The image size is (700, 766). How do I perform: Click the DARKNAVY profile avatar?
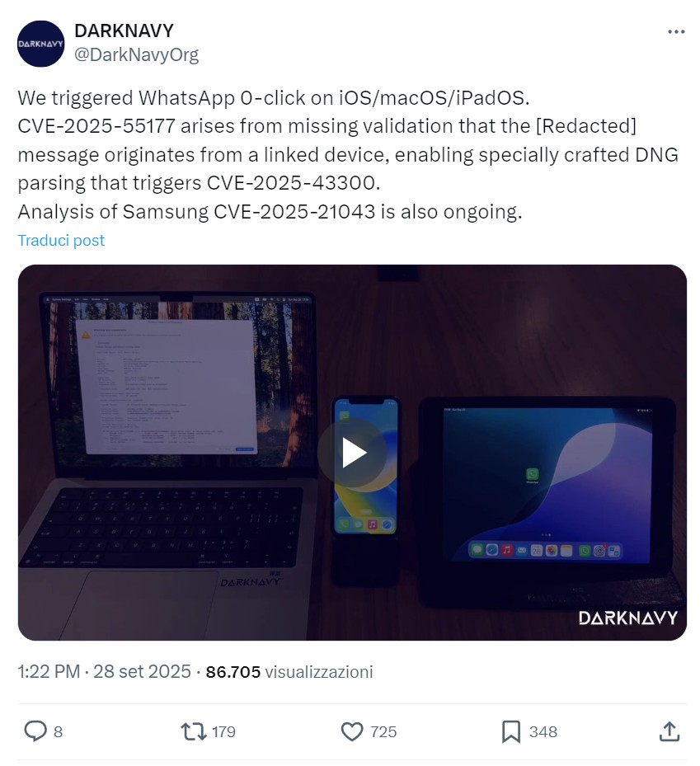tap(40, 44)
